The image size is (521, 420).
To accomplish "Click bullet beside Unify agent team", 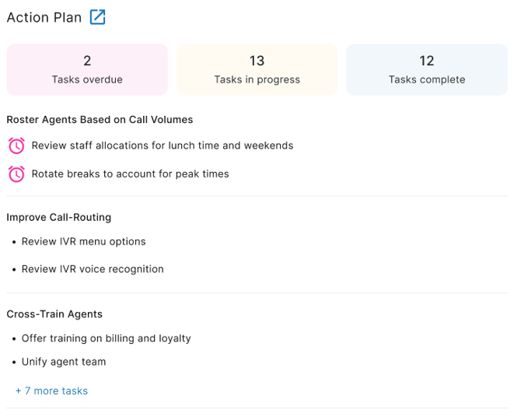I will click(14, 362).
